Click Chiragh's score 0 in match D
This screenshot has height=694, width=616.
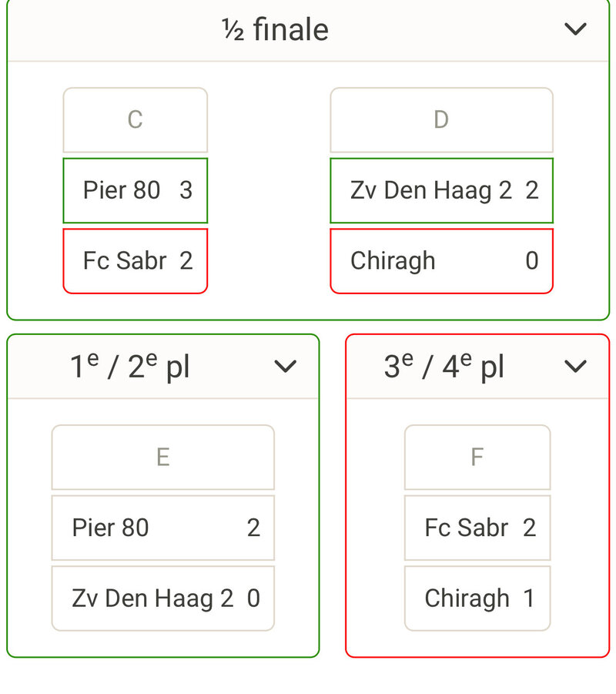[531, 261]
